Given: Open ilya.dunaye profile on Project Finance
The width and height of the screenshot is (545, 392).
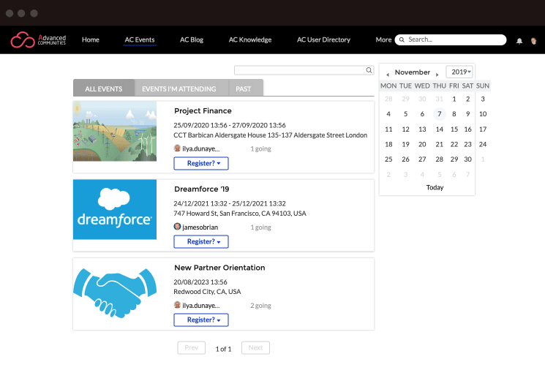Looking at the screenshot, I should point(201,148).
